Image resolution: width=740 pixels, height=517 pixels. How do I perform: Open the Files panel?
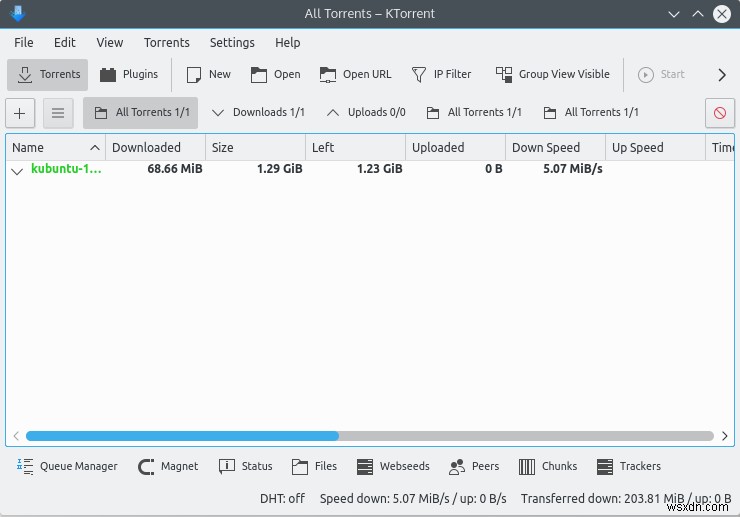(314, 466)
